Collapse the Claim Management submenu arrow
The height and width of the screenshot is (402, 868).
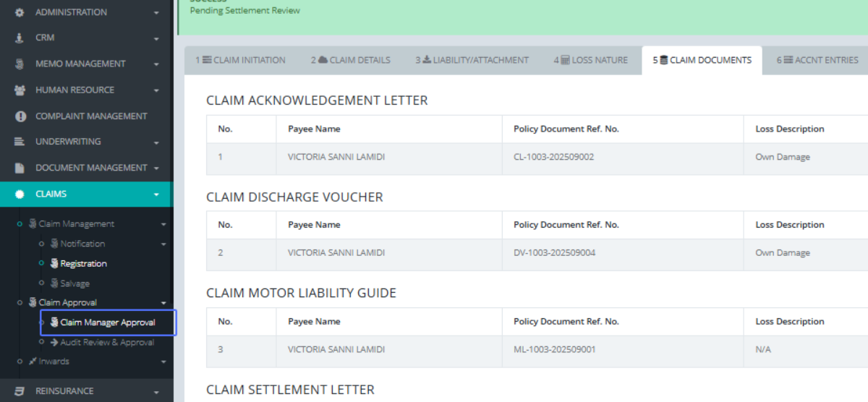point(163,225)
